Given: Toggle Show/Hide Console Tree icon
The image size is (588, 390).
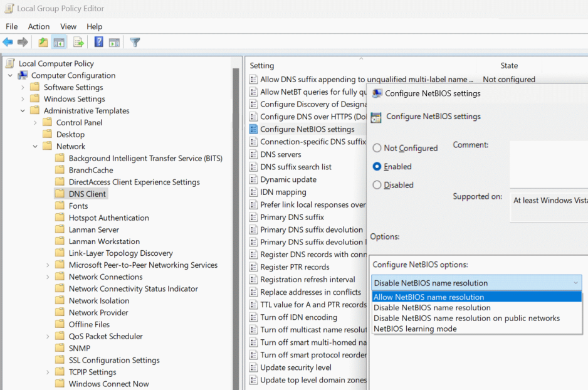Looking at the screenshot, I should pyautogui.click(x=59, y=43).
